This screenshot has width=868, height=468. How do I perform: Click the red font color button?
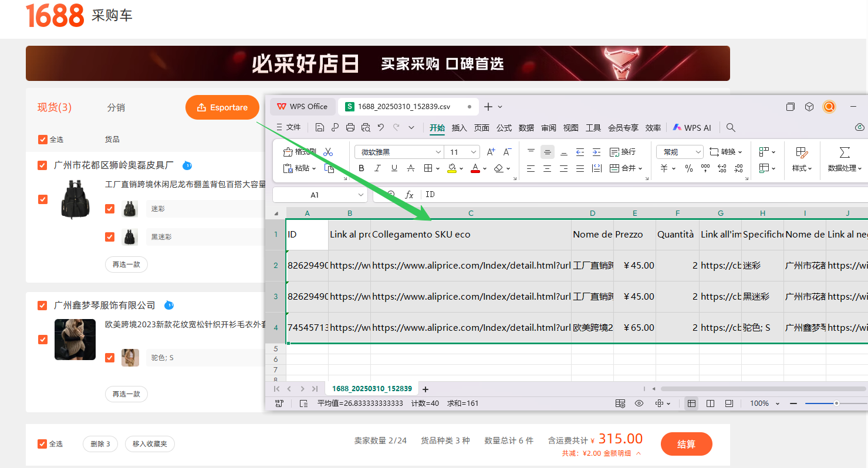click(475, 168)
